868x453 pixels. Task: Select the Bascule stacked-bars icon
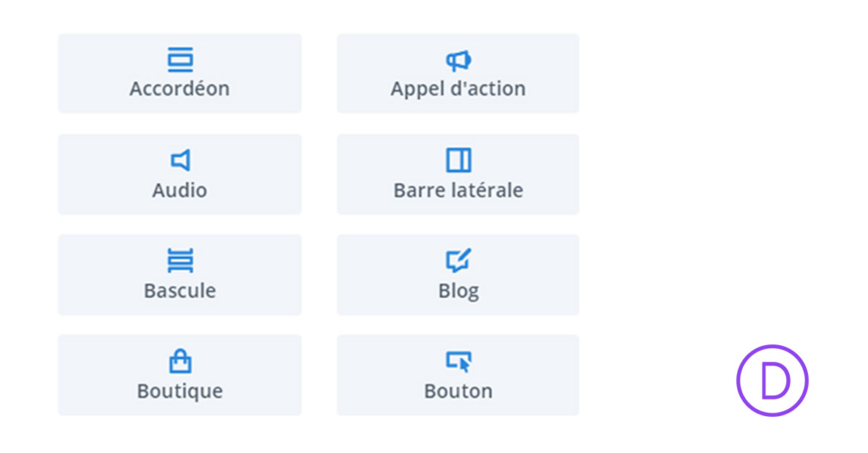180,261
